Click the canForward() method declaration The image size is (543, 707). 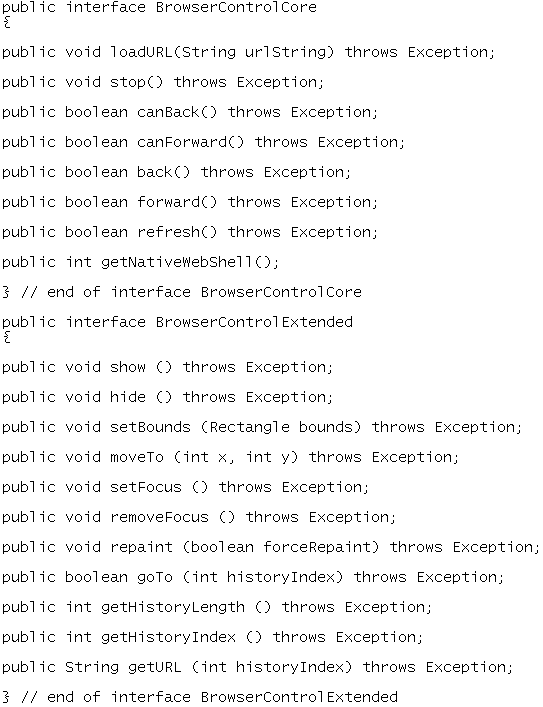click(203, 142)
